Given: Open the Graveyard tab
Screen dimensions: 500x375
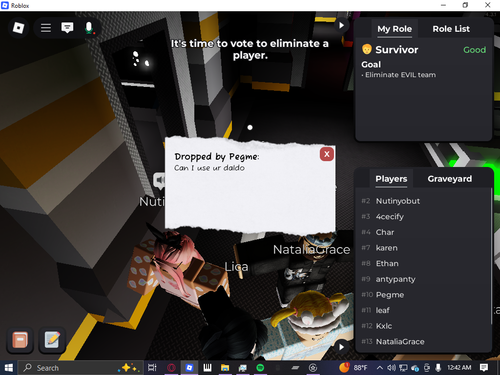Looking at the screenshot, I should pos(450,179).
